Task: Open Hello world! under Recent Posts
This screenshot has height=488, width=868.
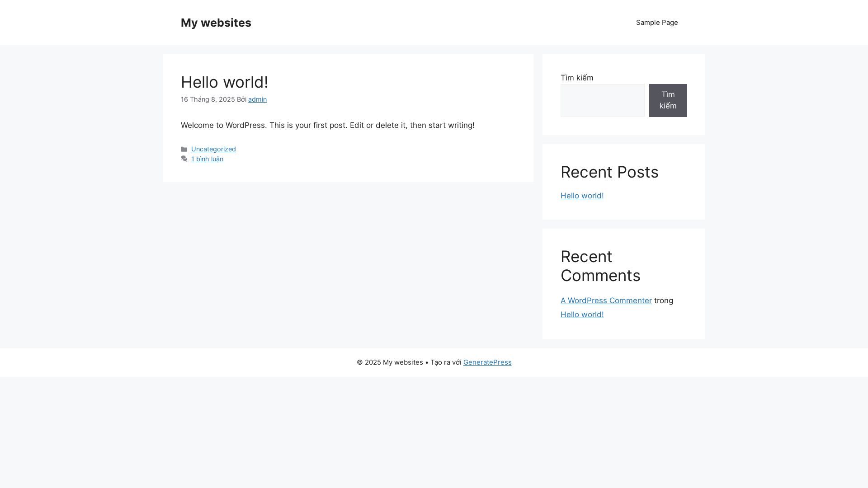Action: pyautogui.click(x=582, y=196)
